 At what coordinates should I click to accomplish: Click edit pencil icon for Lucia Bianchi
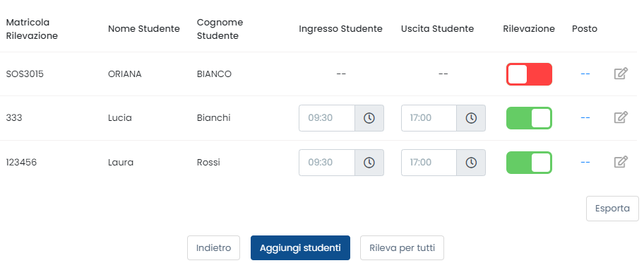[x=621, y=117]
